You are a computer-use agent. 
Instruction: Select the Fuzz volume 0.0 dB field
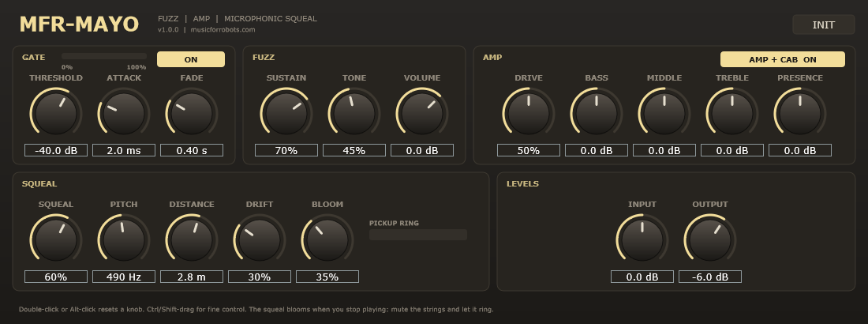(x=422, y=150)
